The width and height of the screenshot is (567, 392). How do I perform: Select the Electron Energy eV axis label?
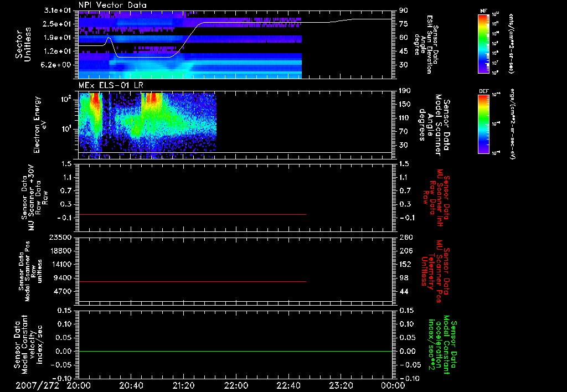pos(40,125)
